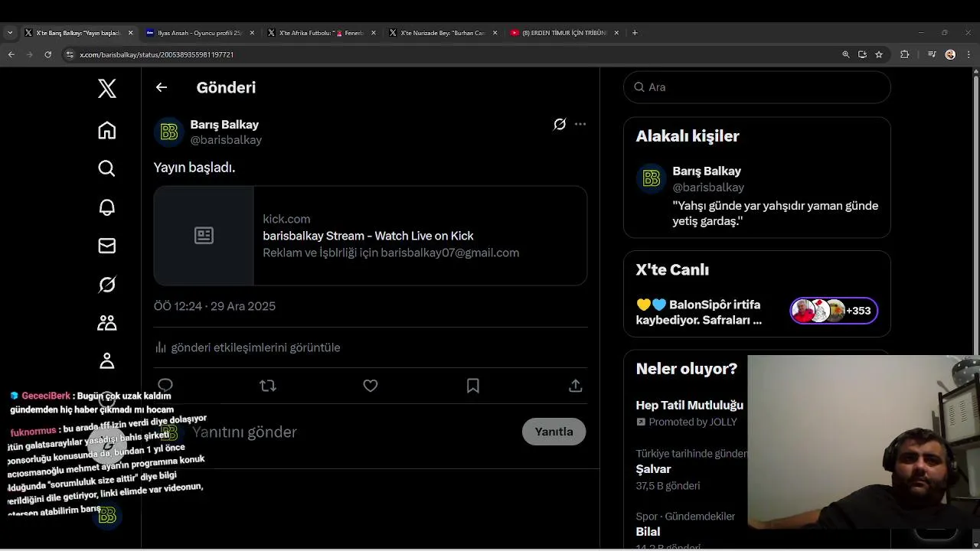The width and height of the screenshot is (980, 551).
Task: Click the install app icon in address bar
Action: point(862,54)
